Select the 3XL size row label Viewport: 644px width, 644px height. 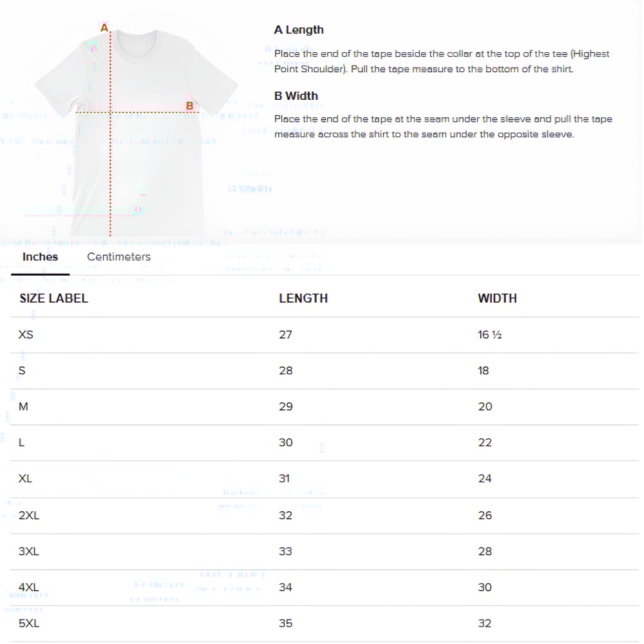click(x=29, y=551)
